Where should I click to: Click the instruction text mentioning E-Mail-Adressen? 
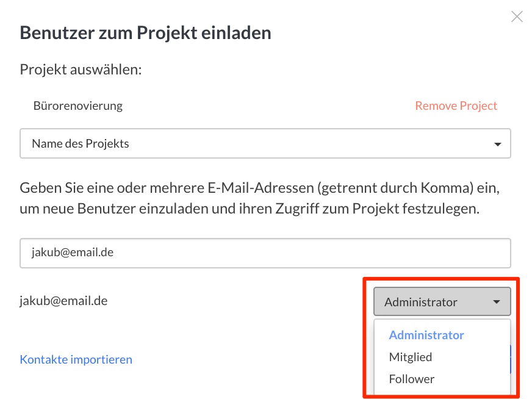pos(259,198)
